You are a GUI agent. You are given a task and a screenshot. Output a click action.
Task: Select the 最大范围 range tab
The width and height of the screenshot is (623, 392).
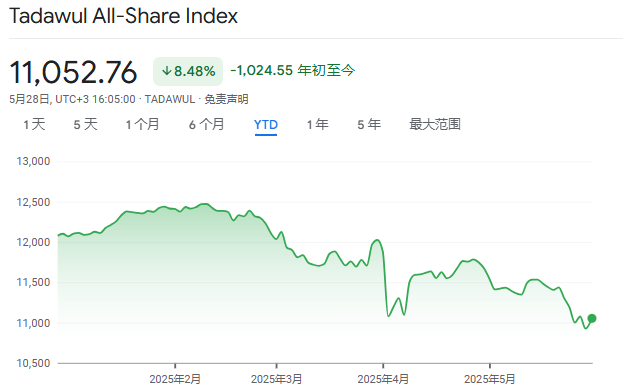tap(435, 124)
